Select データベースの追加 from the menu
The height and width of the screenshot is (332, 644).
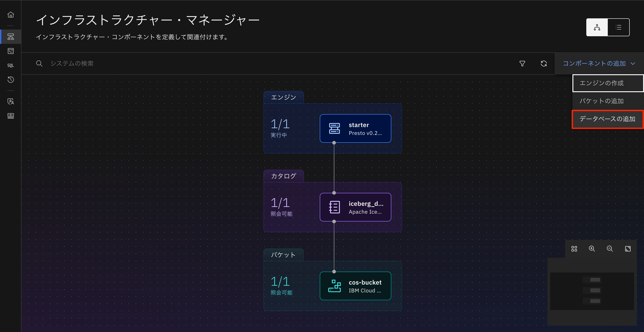(x=608, y=119)
